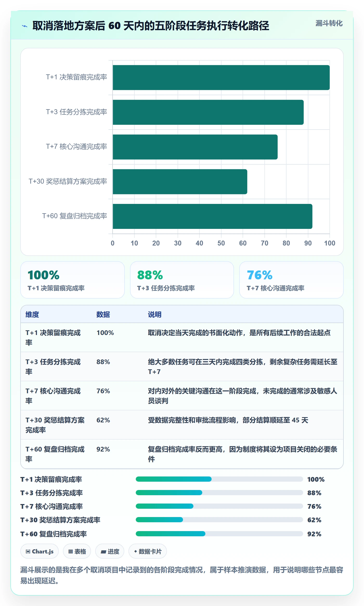This screenshot has width=364, height=606.
Task: Click the T+60 复盘归档完成率 chart bar
Action: [213, 216]
